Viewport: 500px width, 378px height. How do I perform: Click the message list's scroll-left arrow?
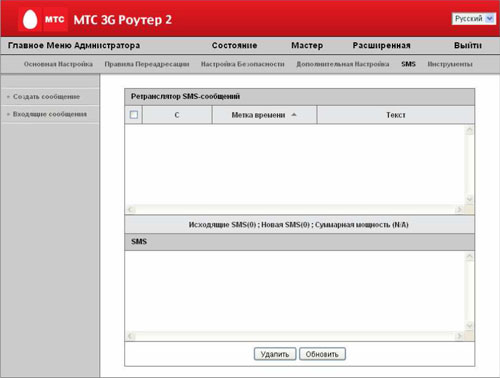pos(131,209)
